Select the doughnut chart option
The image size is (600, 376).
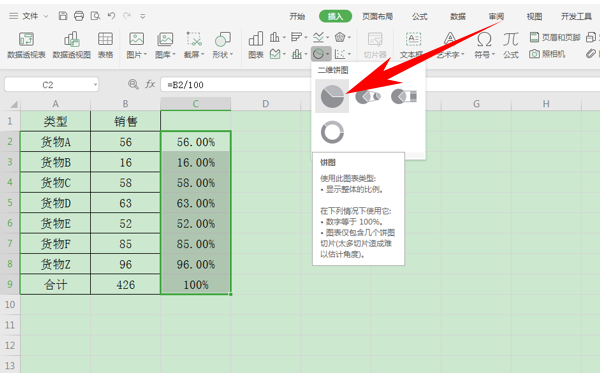332,132
